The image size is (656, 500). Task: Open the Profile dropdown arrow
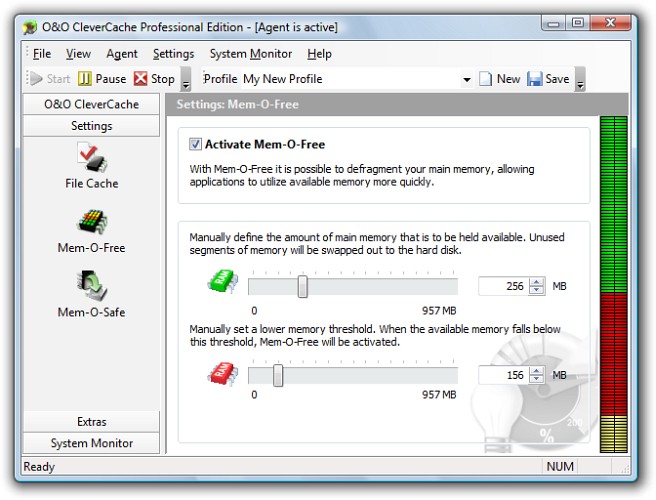(x=466, y=79)
